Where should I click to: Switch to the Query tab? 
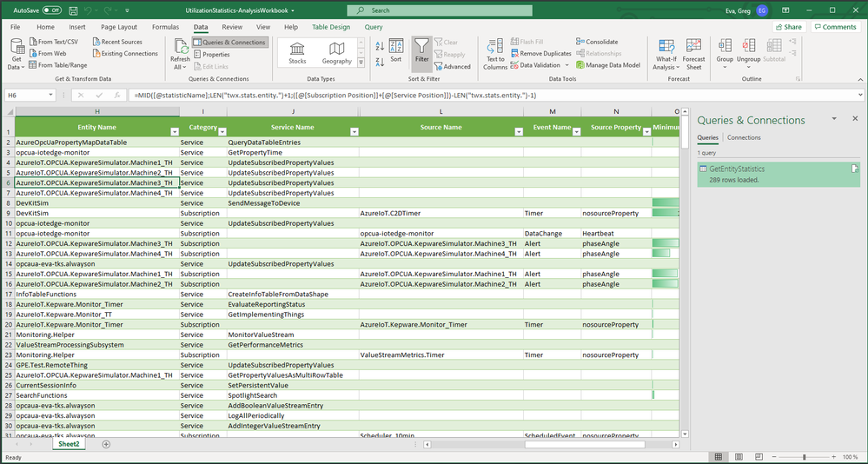[374, 27]
